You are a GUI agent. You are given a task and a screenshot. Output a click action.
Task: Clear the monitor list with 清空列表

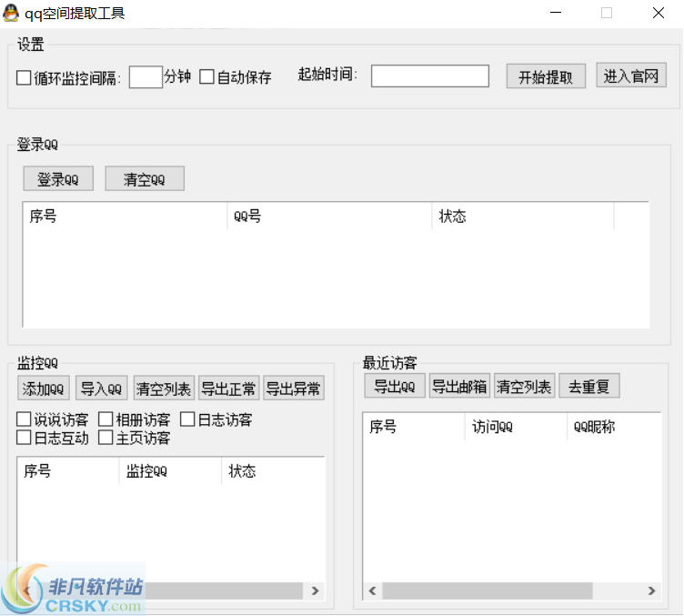coord(164,388)
